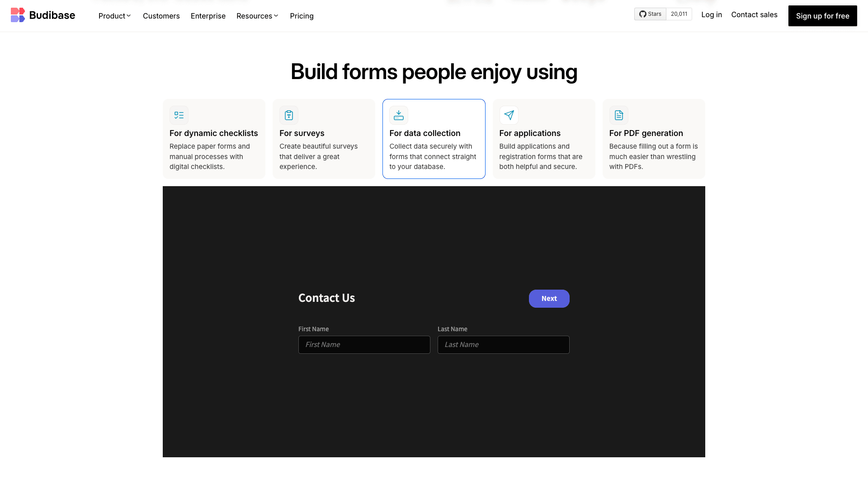Click the Customers menu item
Image resolution: width=868 pixels, height=488 pixels.
pos(161,15)
